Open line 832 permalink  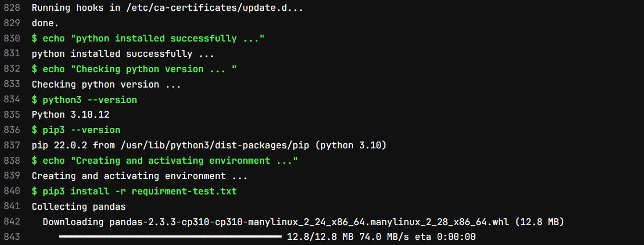coord(11,69)
